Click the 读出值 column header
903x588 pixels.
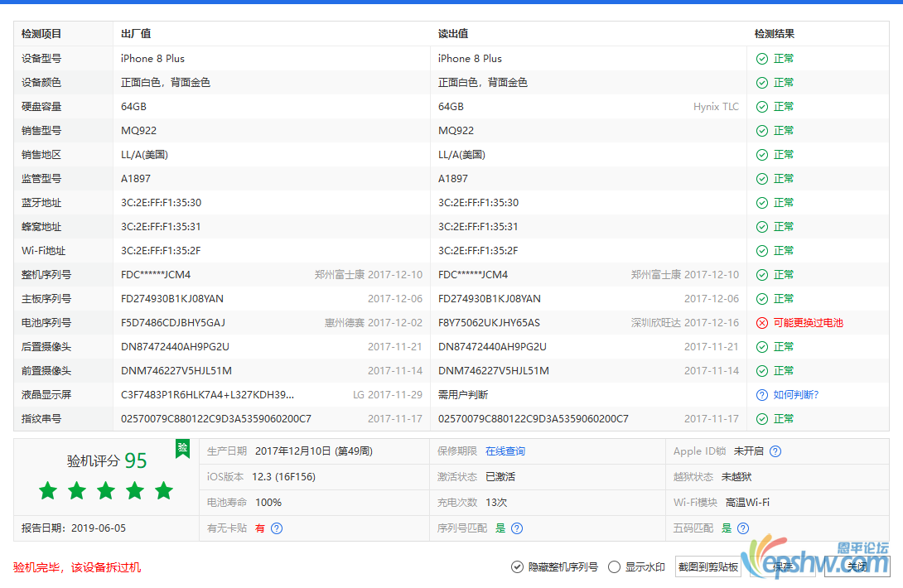(x=453, y=34)
